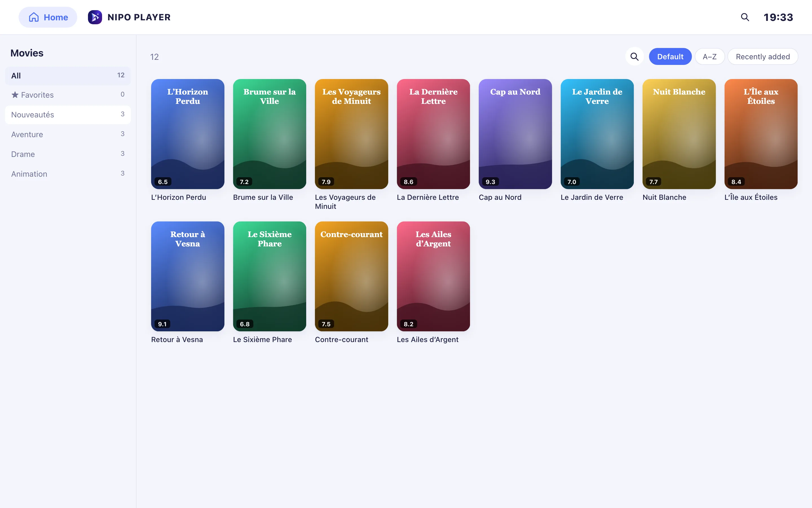The height and width of the screenshot is (508, 812).
Task: Open the Drame category
Action: (x=68, y=154)
